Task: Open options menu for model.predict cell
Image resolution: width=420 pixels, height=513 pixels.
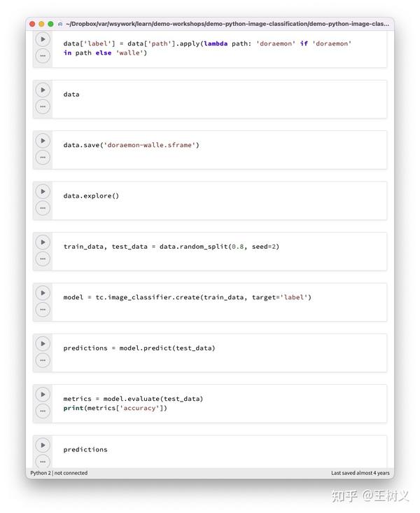Action: coord(43,360)
